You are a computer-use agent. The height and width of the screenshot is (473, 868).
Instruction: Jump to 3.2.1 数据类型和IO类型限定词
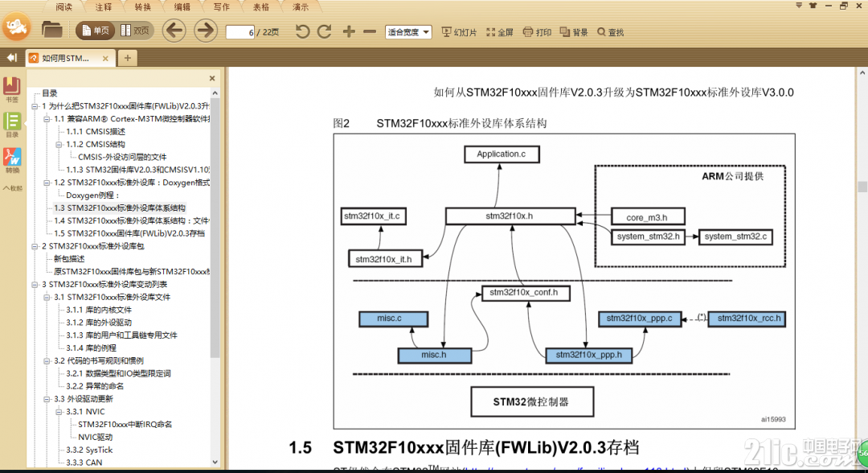pos(118,374)
